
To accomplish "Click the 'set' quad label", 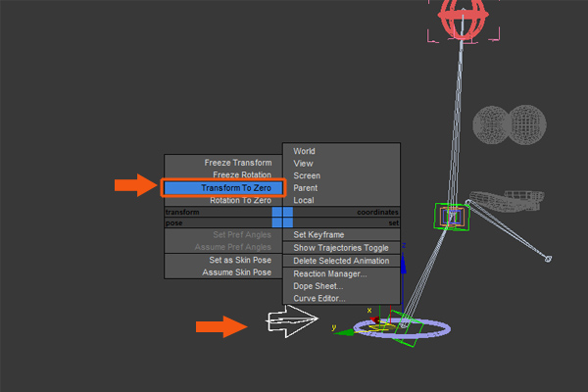I will (x=394, y=223).
